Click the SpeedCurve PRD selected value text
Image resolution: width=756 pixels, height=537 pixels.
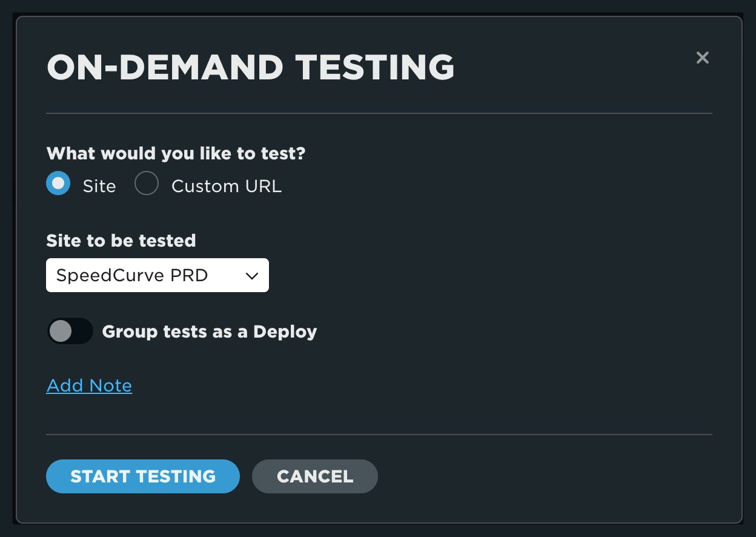[132, 275]
